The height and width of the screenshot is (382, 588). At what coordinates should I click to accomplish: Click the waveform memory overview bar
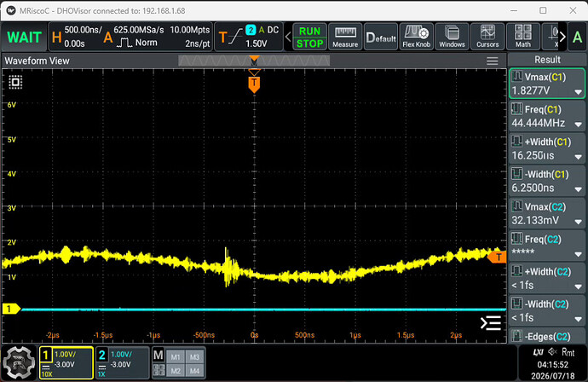[254, 61]
